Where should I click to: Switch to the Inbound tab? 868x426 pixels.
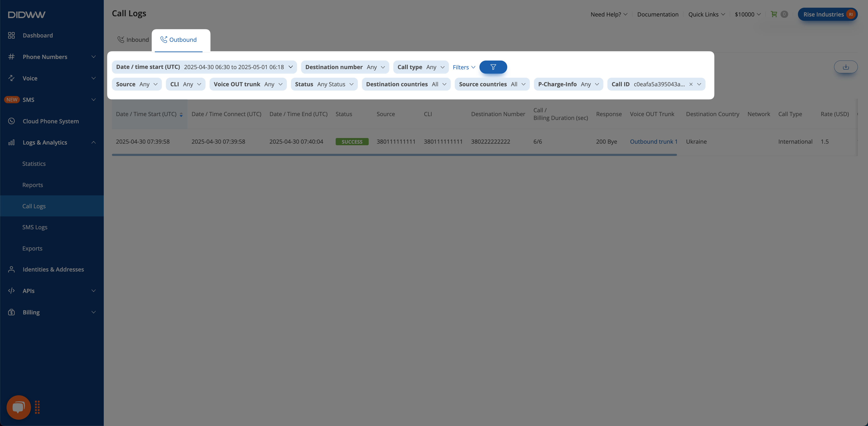[133, 40]
